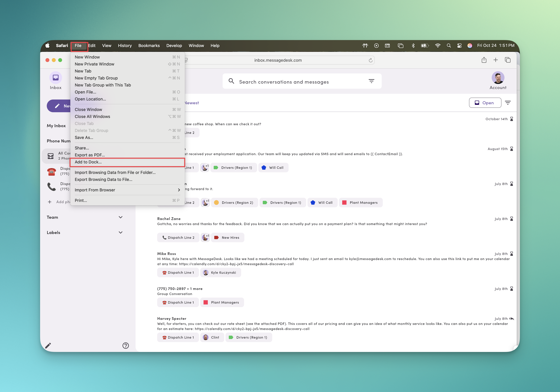Open Safari tab overview icon

pyautogui.click(x=507, y=60)
